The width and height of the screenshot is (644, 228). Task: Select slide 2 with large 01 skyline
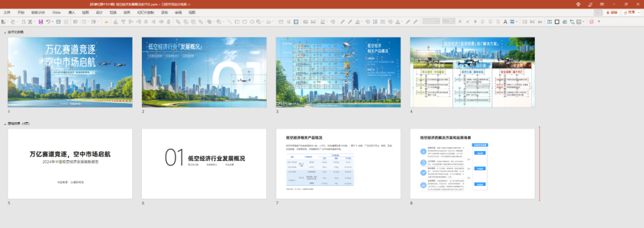click(x=204, y=72)
